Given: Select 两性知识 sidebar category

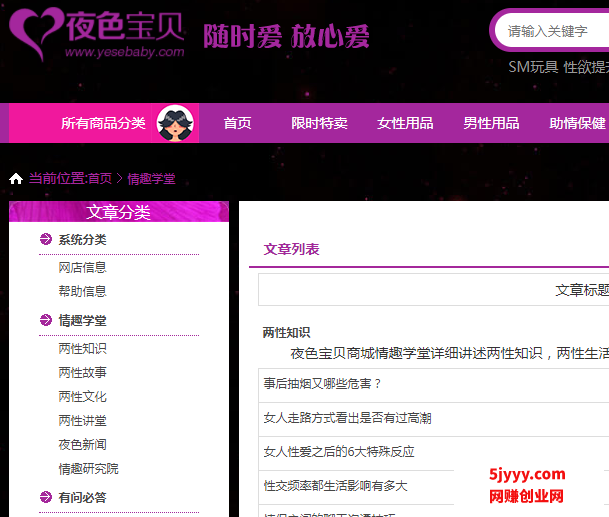Looking at the screenshot, I should [82, 348].
